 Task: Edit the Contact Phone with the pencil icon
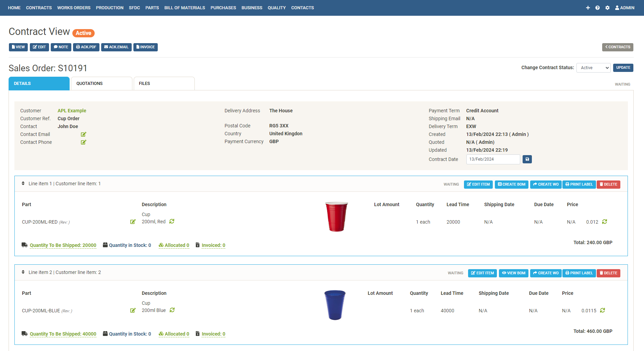click(x=83, y=142)
